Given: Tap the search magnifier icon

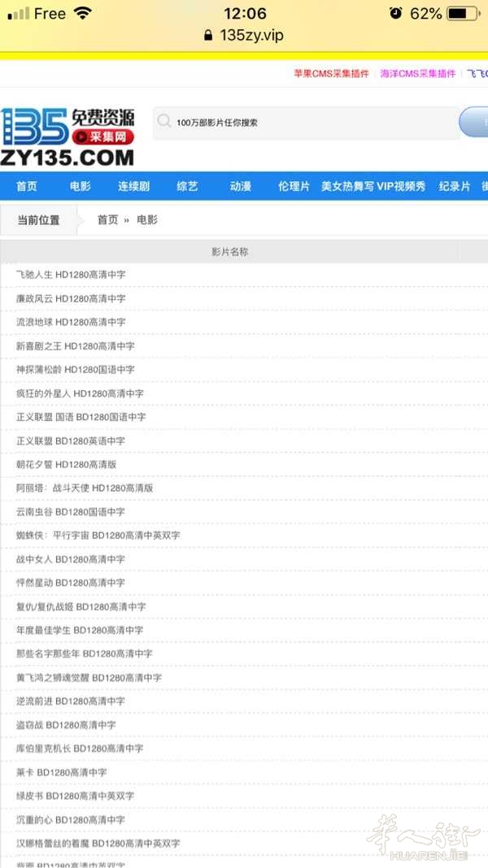Looking at the screenshot, I should coord(164,121).
